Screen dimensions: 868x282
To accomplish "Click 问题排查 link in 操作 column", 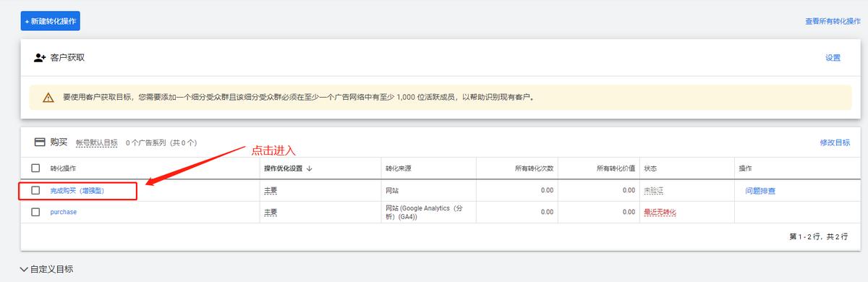I will [760, 191].
